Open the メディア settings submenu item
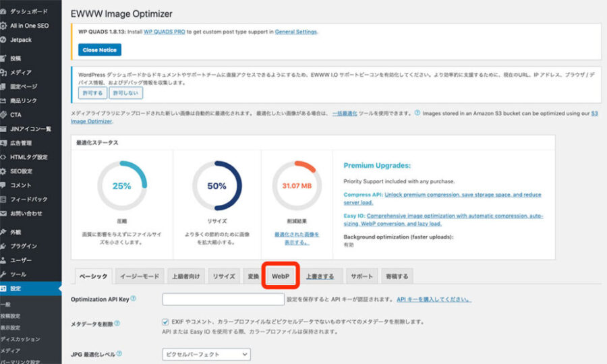The width and height of the screenshot is (607, 364). coord(10,351)
